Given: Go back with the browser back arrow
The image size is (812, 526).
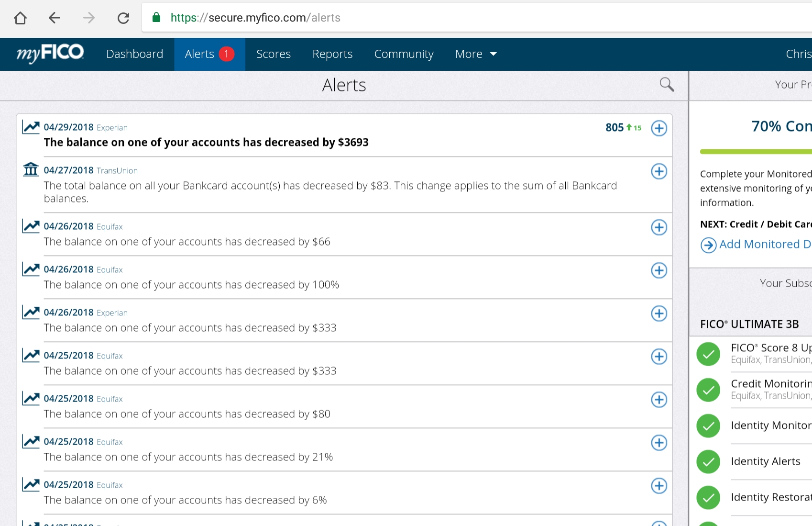Looking at the screenshot, I should tap(55, 18).
